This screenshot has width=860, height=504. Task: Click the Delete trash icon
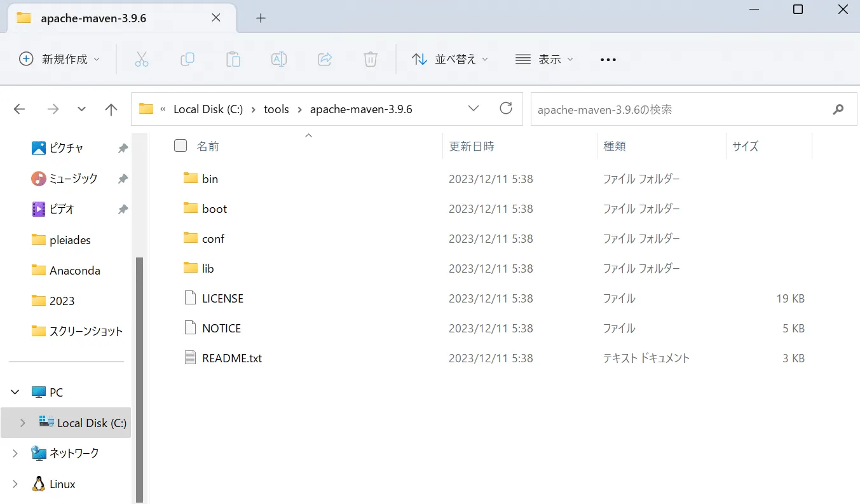pyautogui.click(x=371, y=59)
